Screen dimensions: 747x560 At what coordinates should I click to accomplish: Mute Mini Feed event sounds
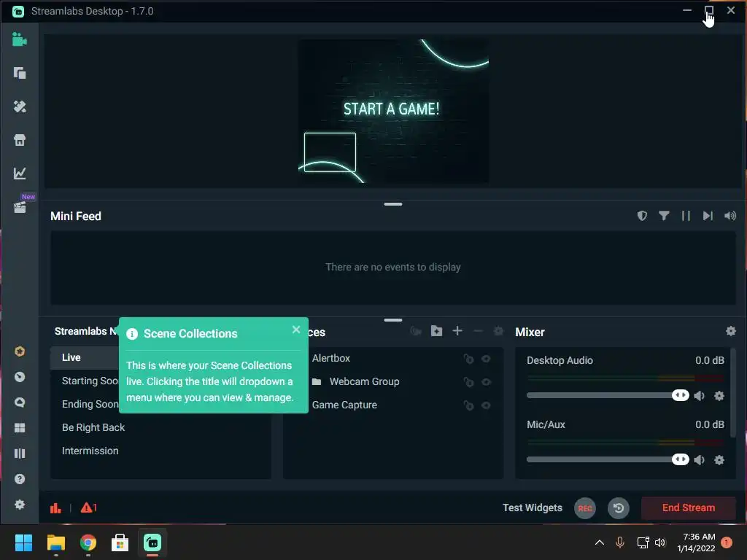pos(729,216)
